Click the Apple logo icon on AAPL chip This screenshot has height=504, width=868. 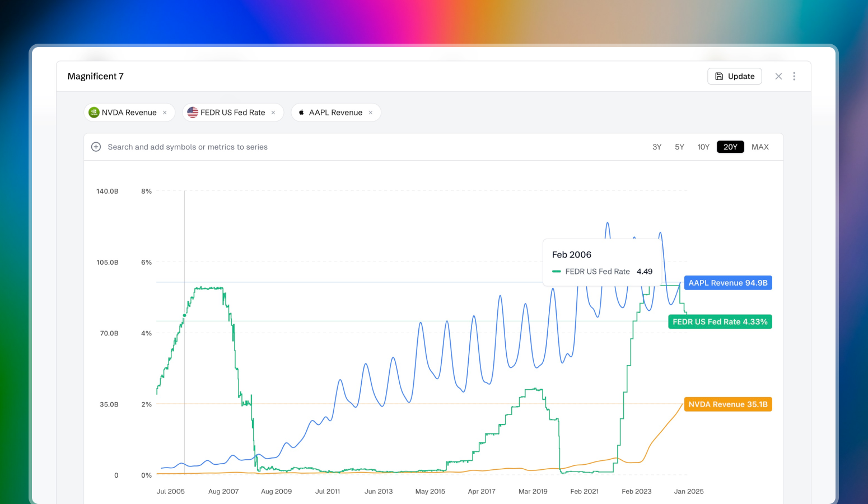[301, 113]
